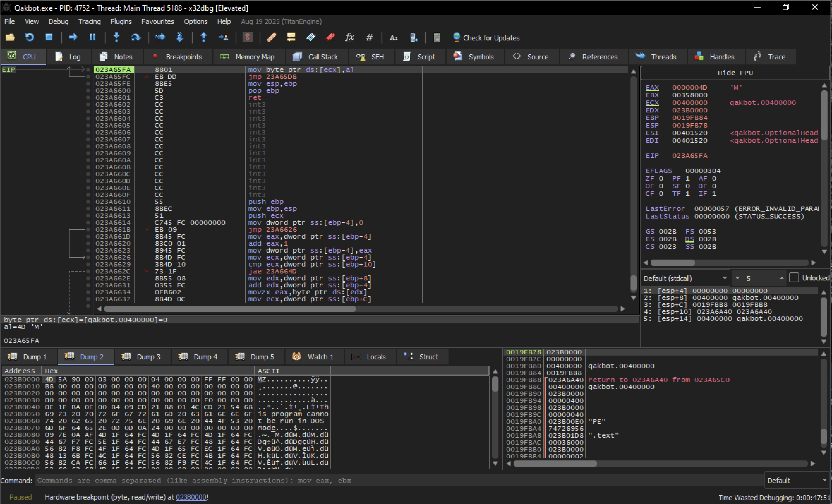This screenshot has width=832, height=504.
Task: Click the Step Over icon
Action: click(136, 37)
